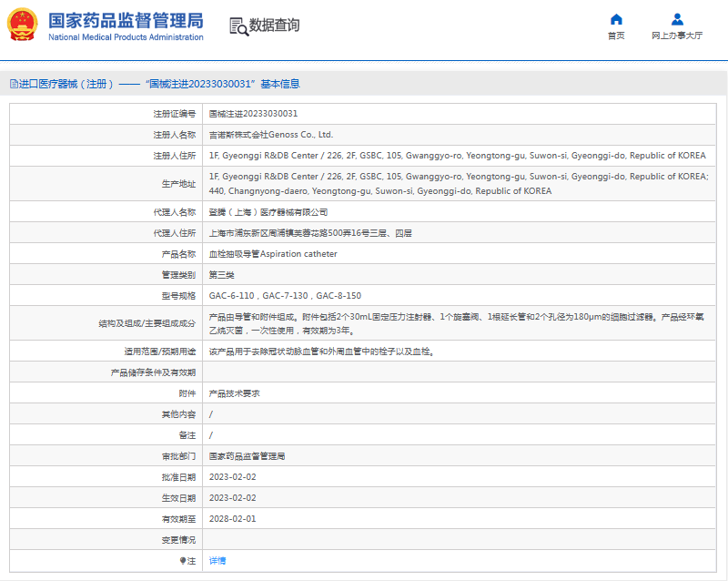
Task: Click the 注册人名称 row label
Action: [x=175, y=135]
